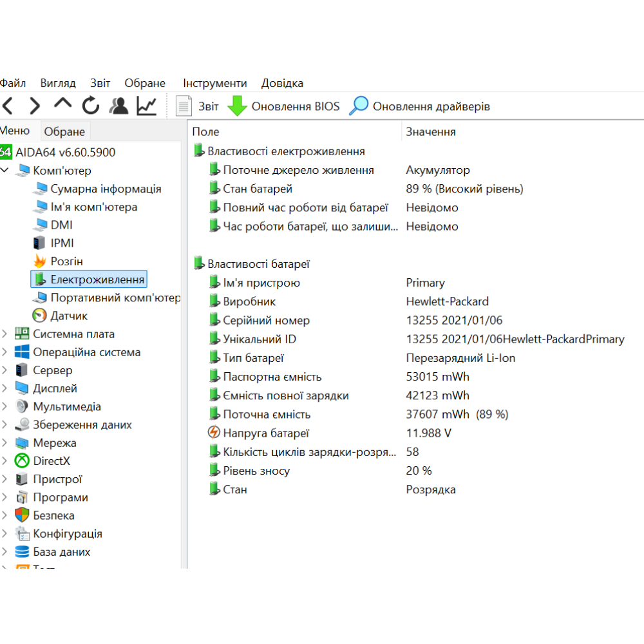
Task: Collapse the Комп'ютер tree node
Action: tap(5, 171)
